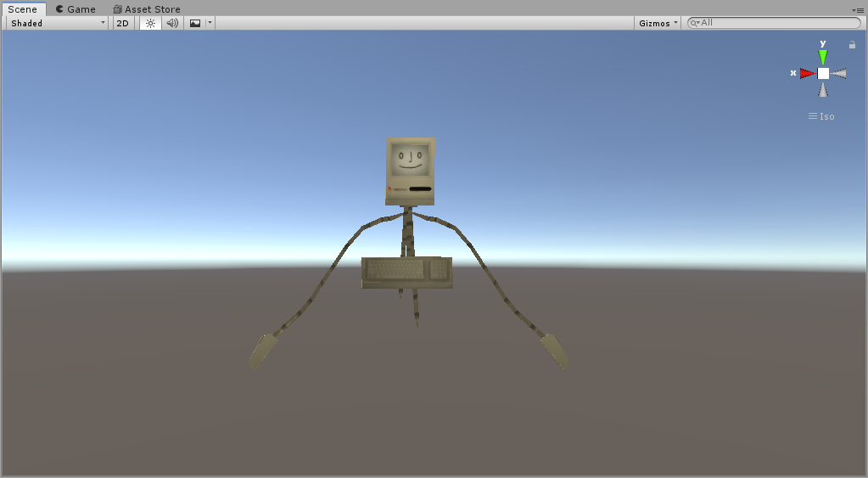Open the Gizmos dropdown menu
Viewport: 868px width, 478px height.
(658, 23)
